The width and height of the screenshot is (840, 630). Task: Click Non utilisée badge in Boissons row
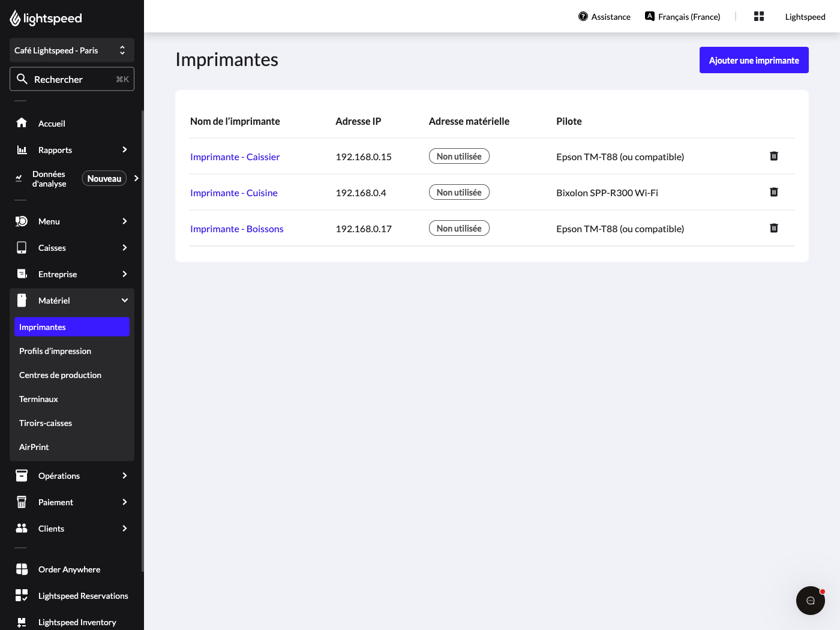[459, 228]
